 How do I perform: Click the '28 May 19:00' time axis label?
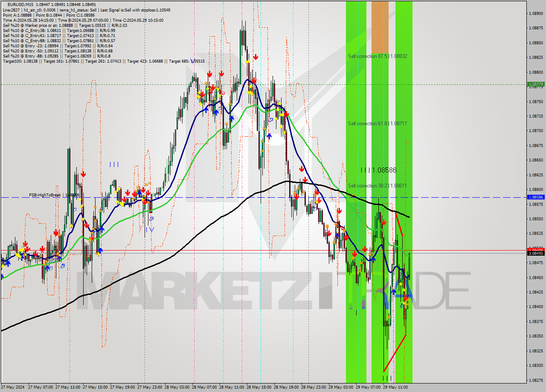pos(287,387)
